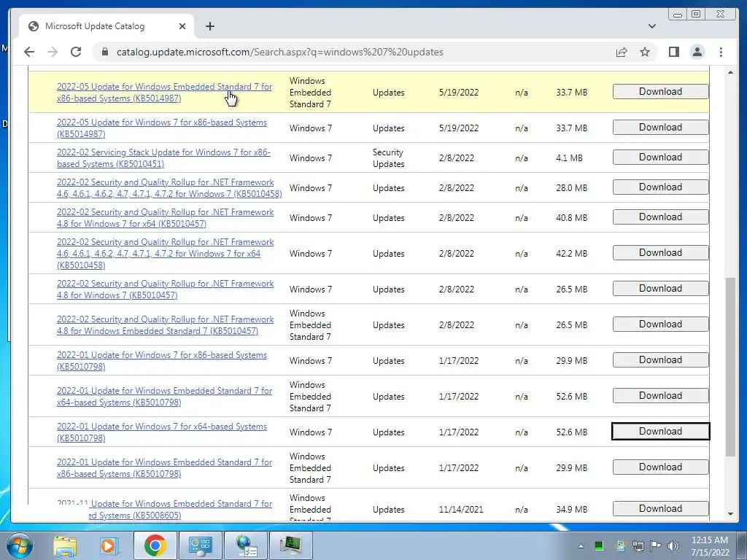Open the Chrome profile icon
747x560 pixels.
[697, 52]
